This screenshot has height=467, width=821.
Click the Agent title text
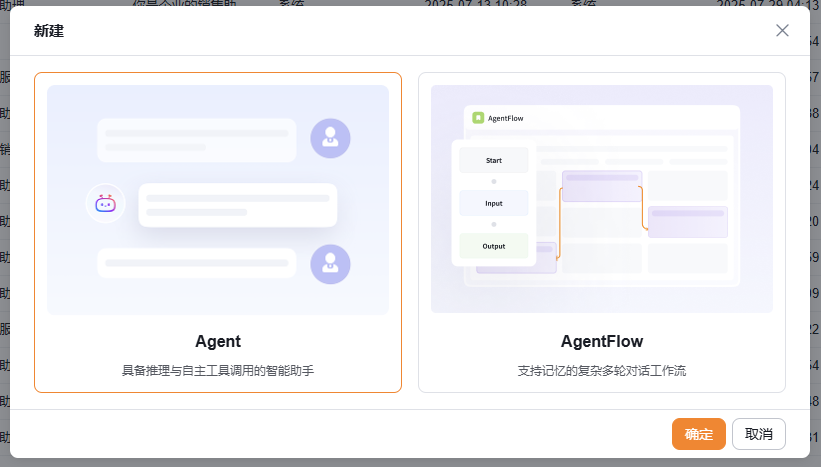tap(218, 341)
